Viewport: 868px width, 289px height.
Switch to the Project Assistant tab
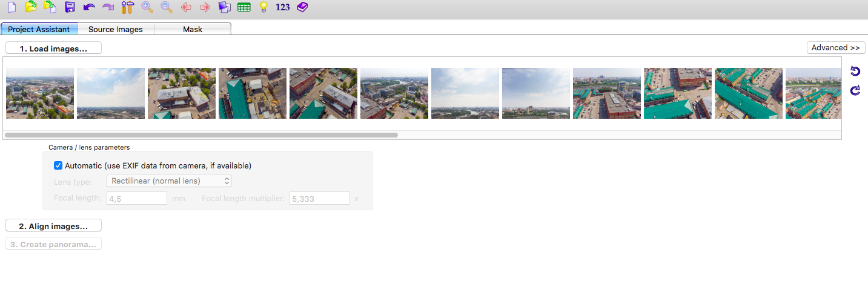coord(39,29)
